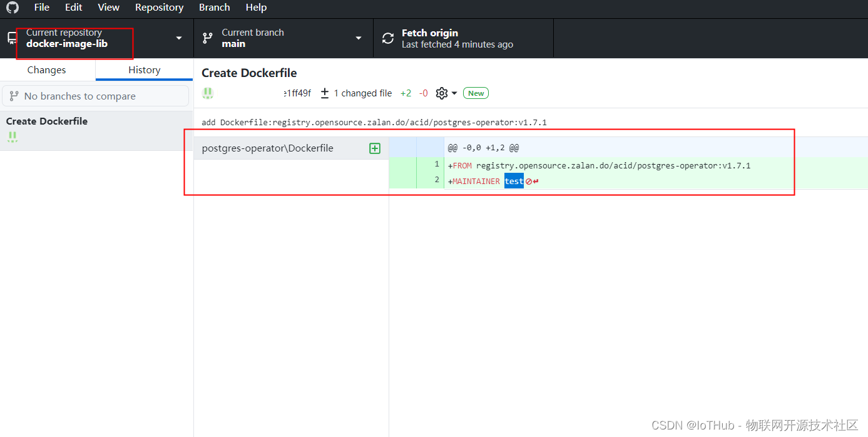Click the main branch name
The height and width of the screenshot is (437, 868).
click(233, 44)
